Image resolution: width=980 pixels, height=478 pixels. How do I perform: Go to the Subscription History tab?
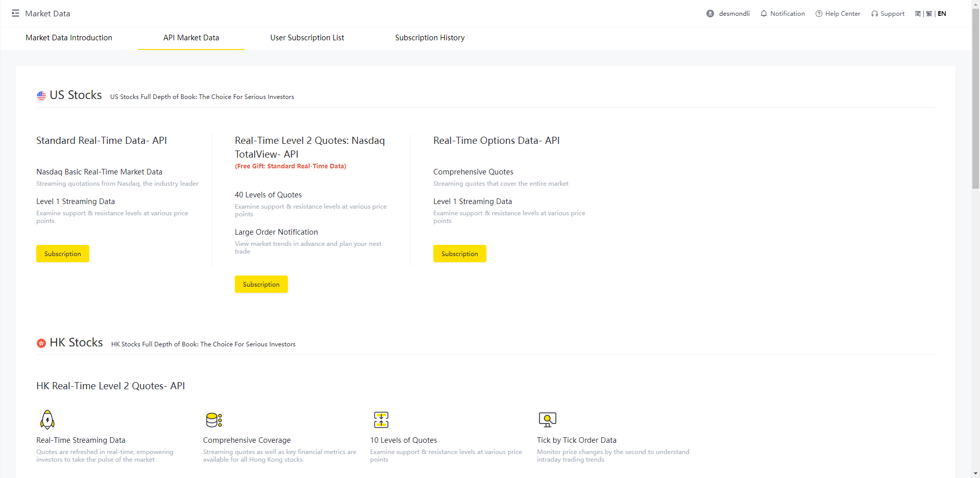[x=430, y=38]
